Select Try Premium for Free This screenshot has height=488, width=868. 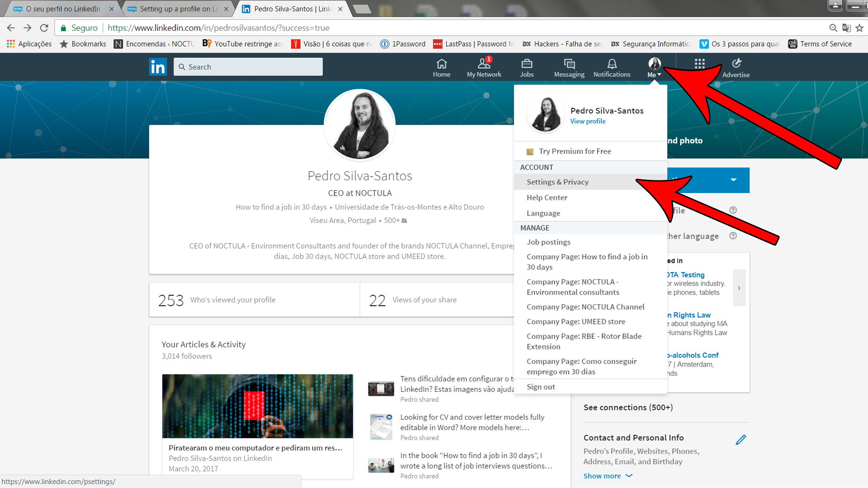(590, 151)
